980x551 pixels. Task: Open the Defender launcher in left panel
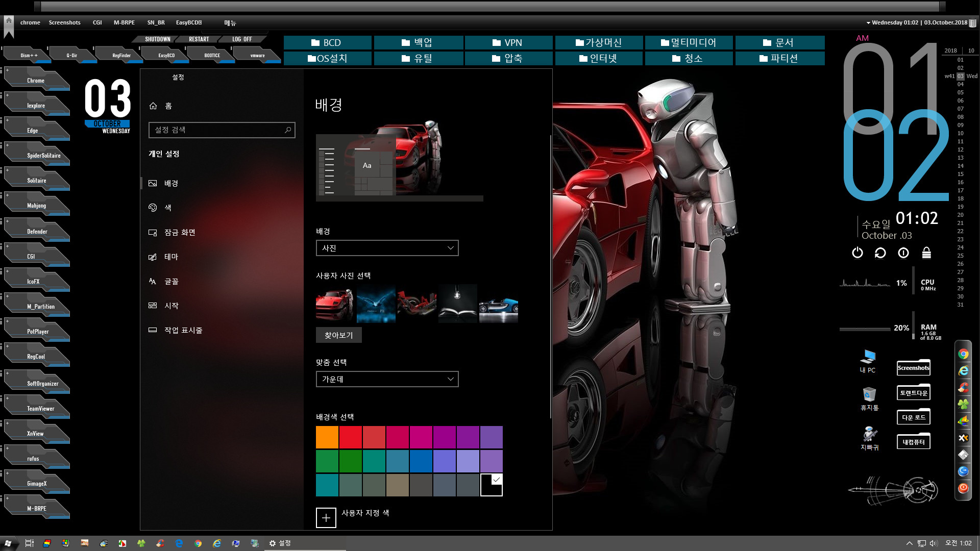click(x=36, y=231)
